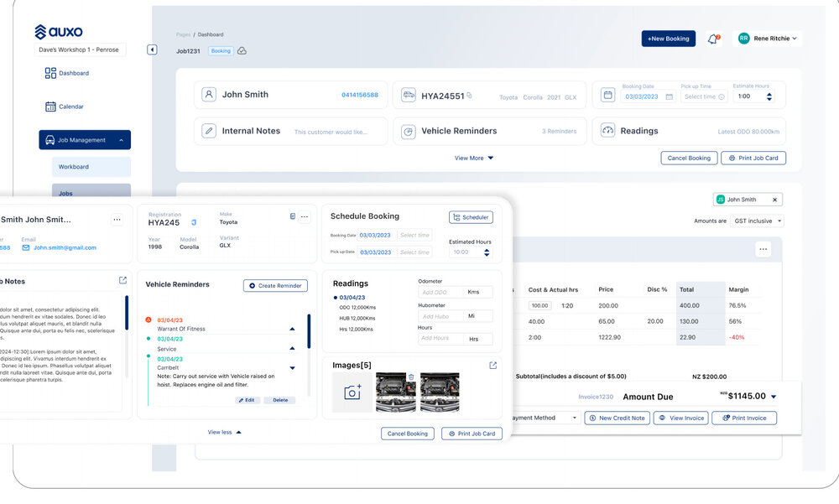Copy registration HYA245 in front panel
Image resolution: width=839 pixels, height=504 pixels.
coord(194,222)
